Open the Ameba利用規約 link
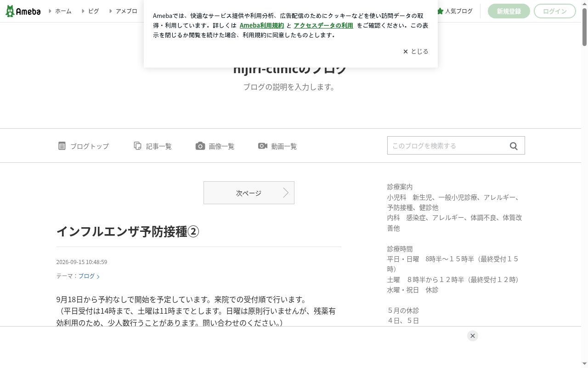This screenshot has width=588, height=368. pos(262,25)
